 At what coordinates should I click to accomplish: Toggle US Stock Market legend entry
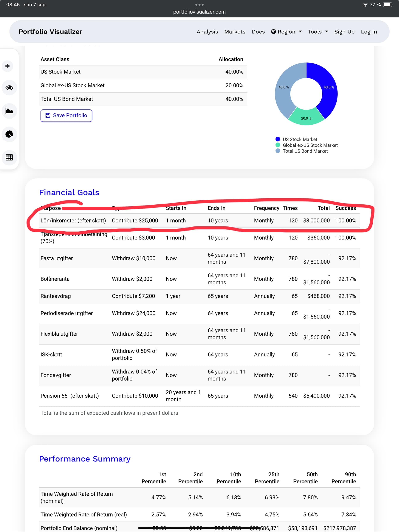pyautogui.click(x=300, y=139)
